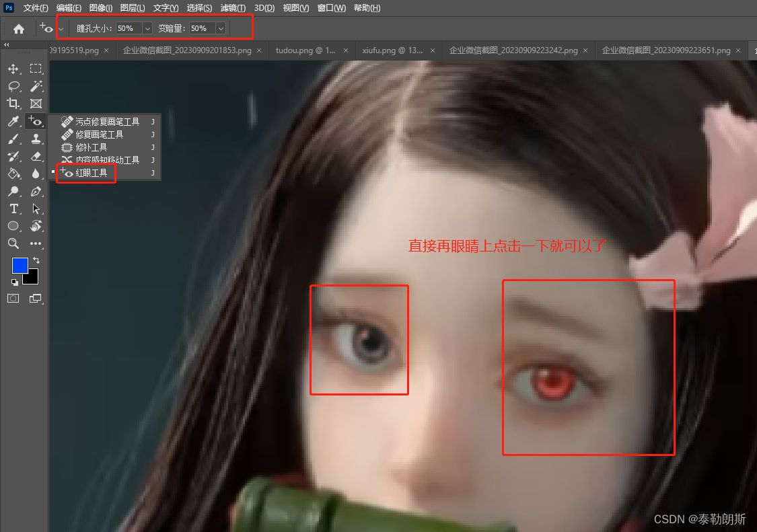Select the Magic Wand tool

click(36, 86)
